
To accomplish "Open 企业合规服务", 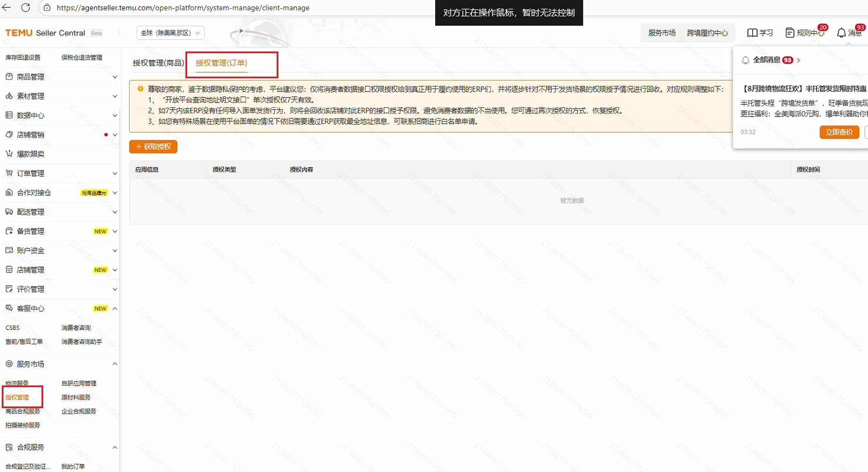I will 79,411.
